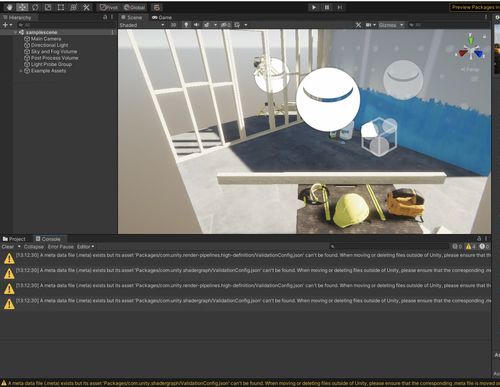Toggle hidden objects visibility count

[225, 25]
